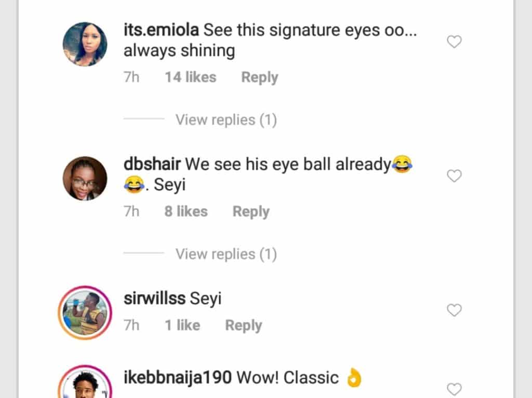The width and height of the screenshot is (532, 398).
Task: Show who gave 14 likes
Action: click(x=190, y=77)
